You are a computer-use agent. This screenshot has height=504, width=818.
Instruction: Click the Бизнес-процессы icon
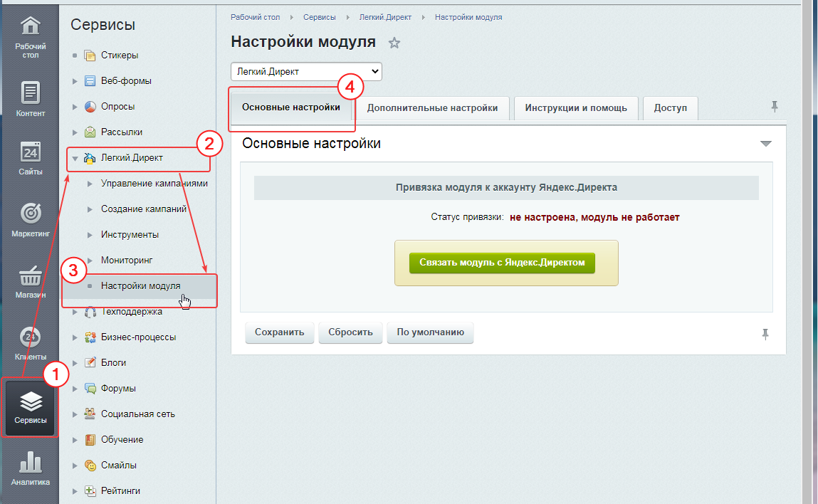coord(90,337)
